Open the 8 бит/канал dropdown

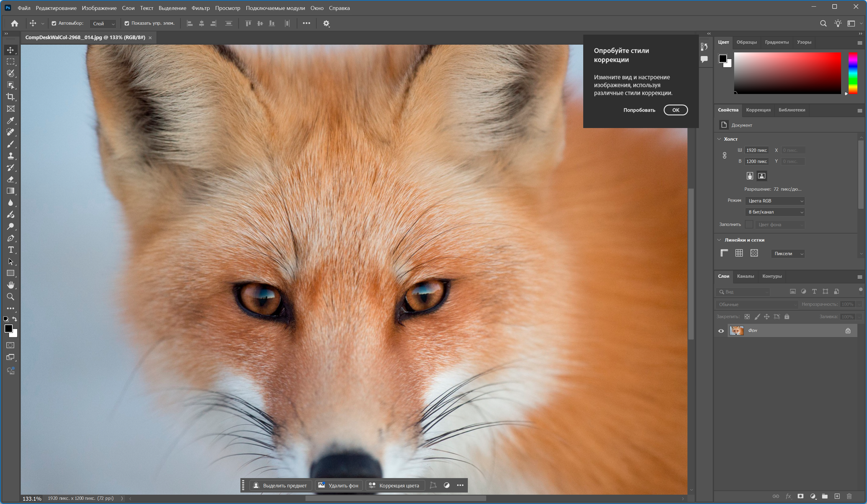click(x=775, y=212)
